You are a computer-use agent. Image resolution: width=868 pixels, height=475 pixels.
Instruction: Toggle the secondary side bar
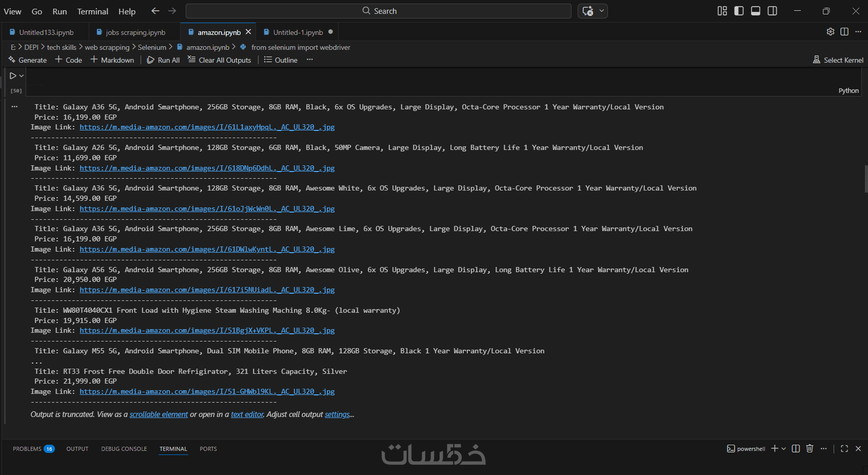(x=772, y=11)
